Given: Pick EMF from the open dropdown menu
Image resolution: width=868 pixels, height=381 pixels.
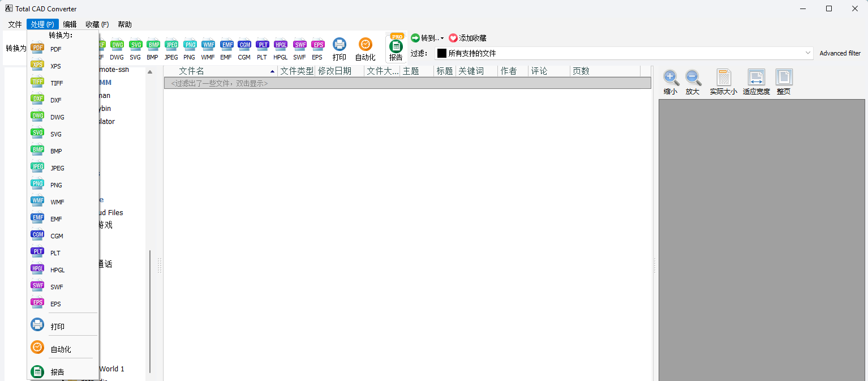Looking at the screenshot, I should click(x=63, y=219).
